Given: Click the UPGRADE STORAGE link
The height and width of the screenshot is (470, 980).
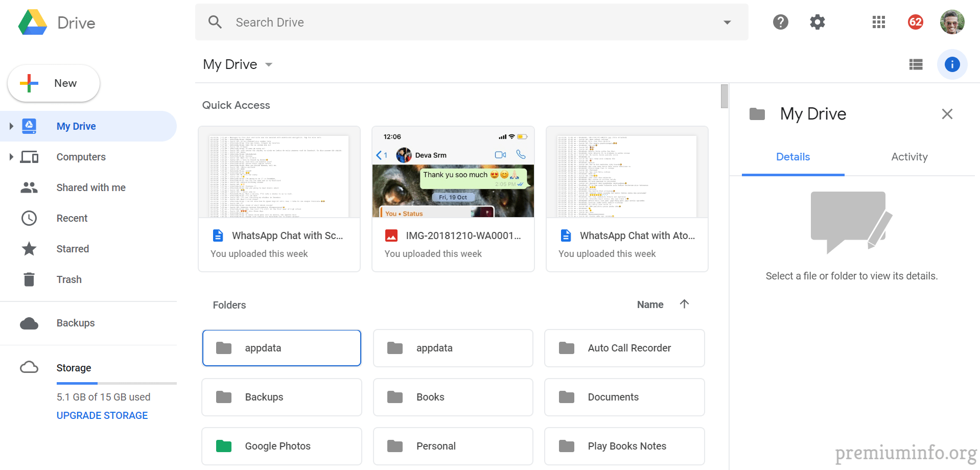Looking at the screenshot, I should coord(102,415).
